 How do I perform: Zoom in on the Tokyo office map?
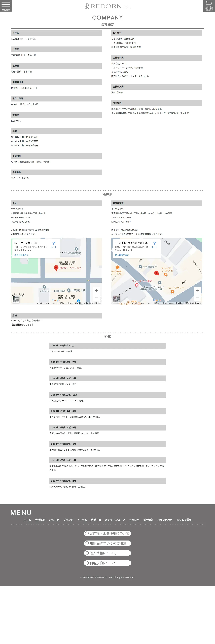tap(197, 290)
